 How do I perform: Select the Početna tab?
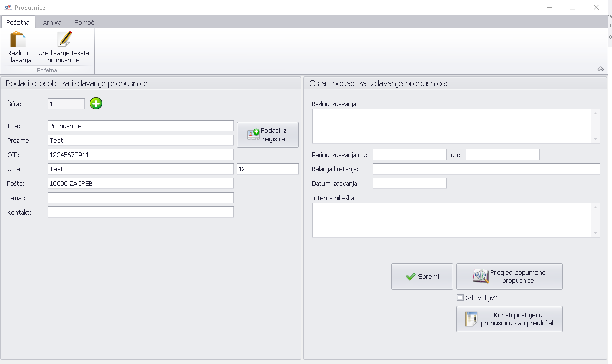[x=18, y=23]
